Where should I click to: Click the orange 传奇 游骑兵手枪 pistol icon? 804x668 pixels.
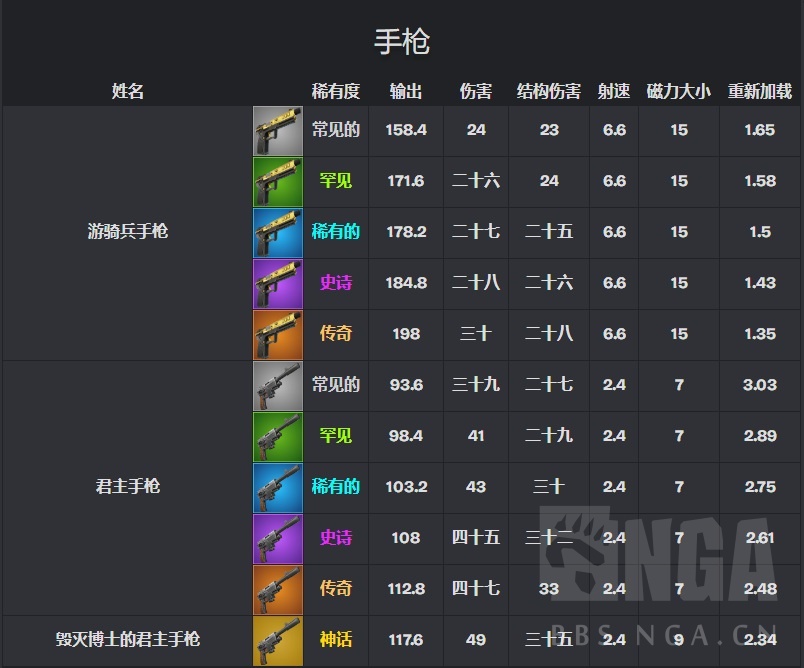point(278,335)
